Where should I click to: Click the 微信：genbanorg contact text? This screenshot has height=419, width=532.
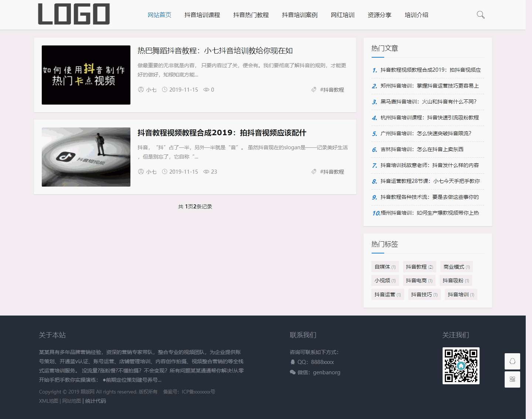[x=319, y=372]
